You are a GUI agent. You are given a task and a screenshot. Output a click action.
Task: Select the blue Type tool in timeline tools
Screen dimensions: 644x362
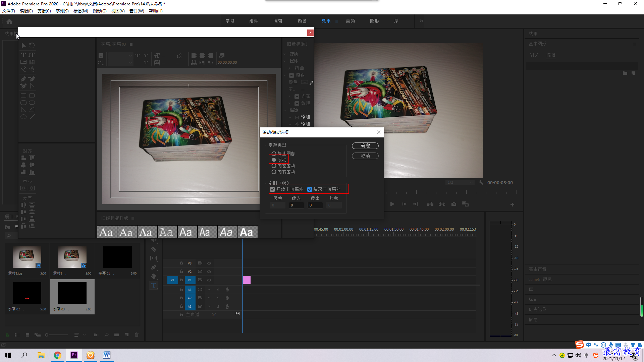click(x=154, y=285)
